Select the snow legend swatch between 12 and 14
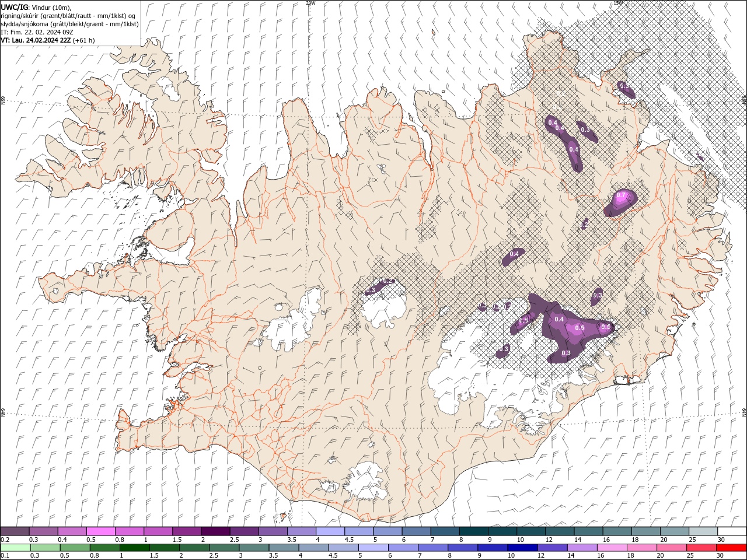Screen dimensions: 747x560 (x=560, y=531)
